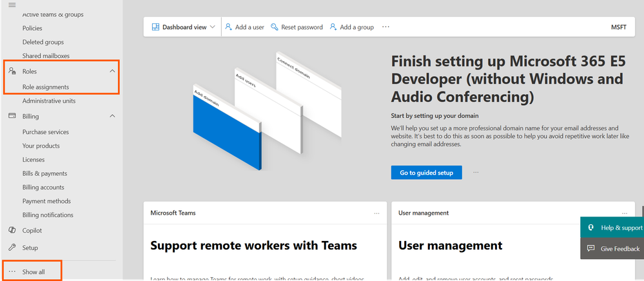Click Start by setting up your domain text
The width and height of the screenshot is (644, 281).
tap(434, 116)
